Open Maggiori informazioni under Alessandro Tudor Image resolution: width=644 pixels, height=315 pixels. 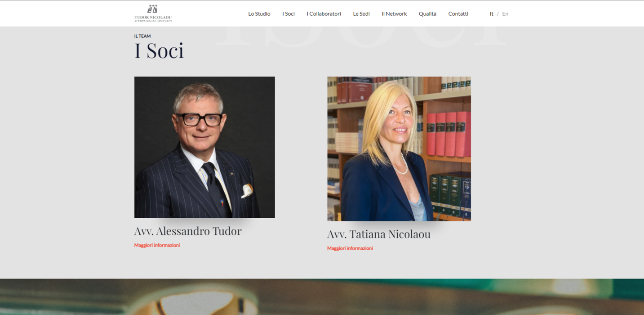click(157, 245)
